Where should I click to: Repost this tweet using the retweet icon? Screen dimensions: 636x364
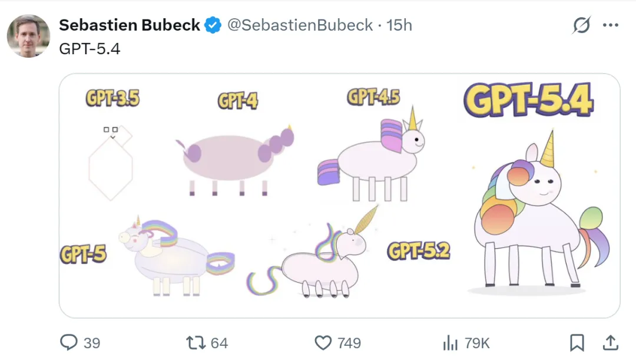(194, 343)
